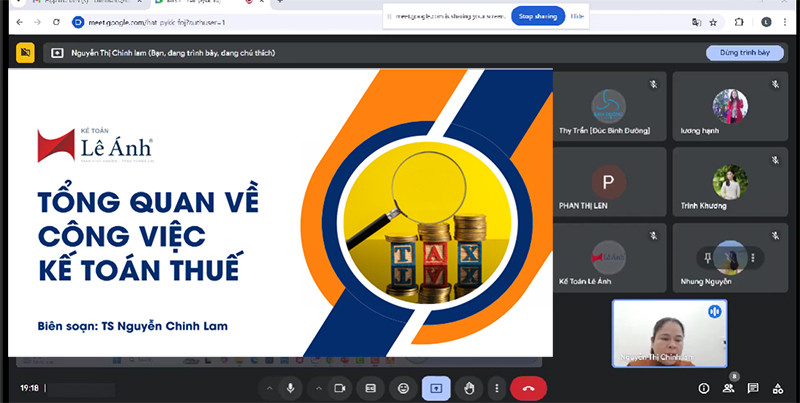Show the participants people panel
The image size is (800, 403).
click(728, 388)
